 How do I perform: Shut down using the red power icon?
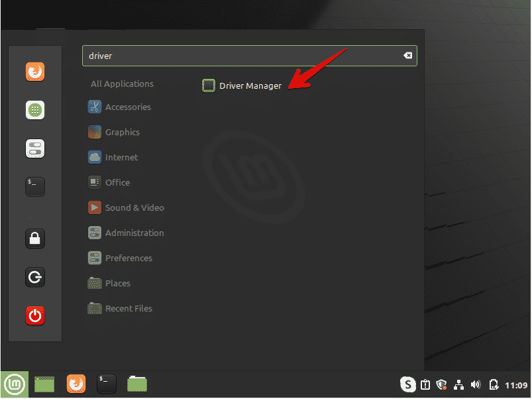tap(34, 316)
